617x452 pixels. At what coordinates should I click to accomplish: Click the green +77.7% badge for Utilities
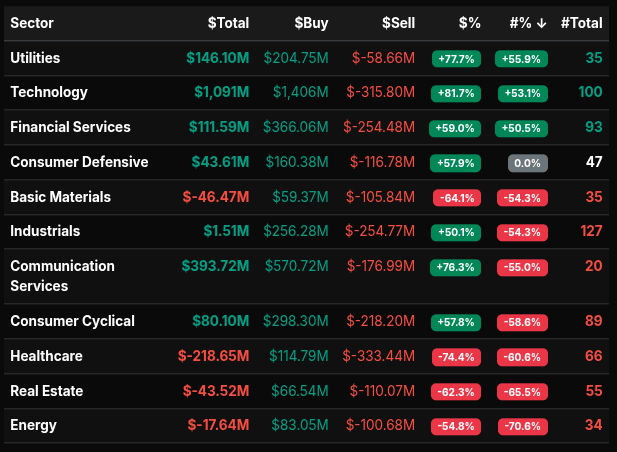pyautogui.click(x=456, y=59)
